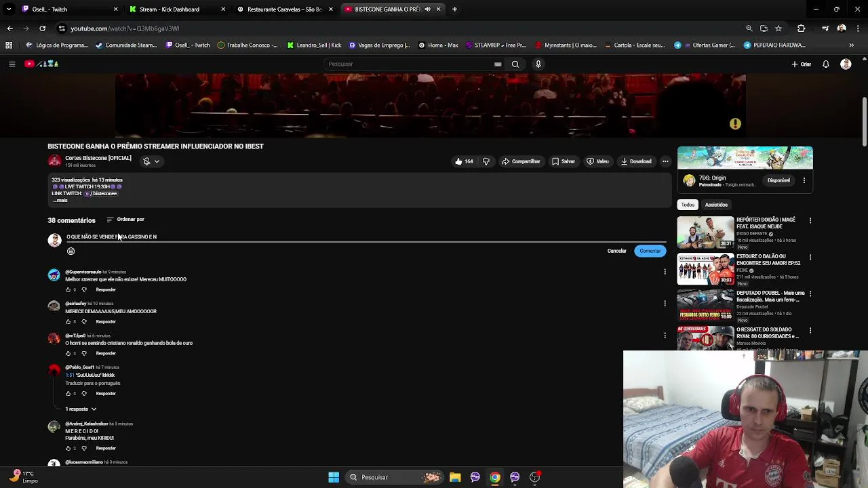Click the Download button
The image size is (868, 488).
point(636,161)
